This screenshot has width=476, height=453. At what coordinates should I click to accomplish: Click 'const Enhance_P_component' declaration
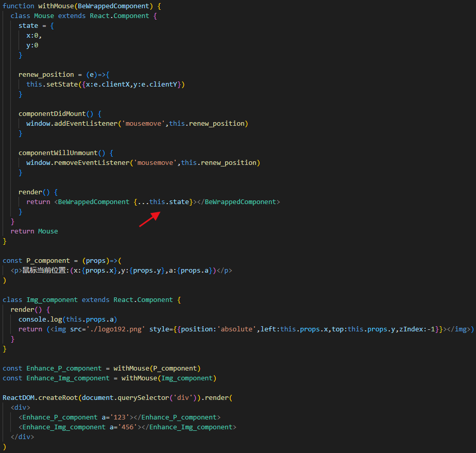52,368
